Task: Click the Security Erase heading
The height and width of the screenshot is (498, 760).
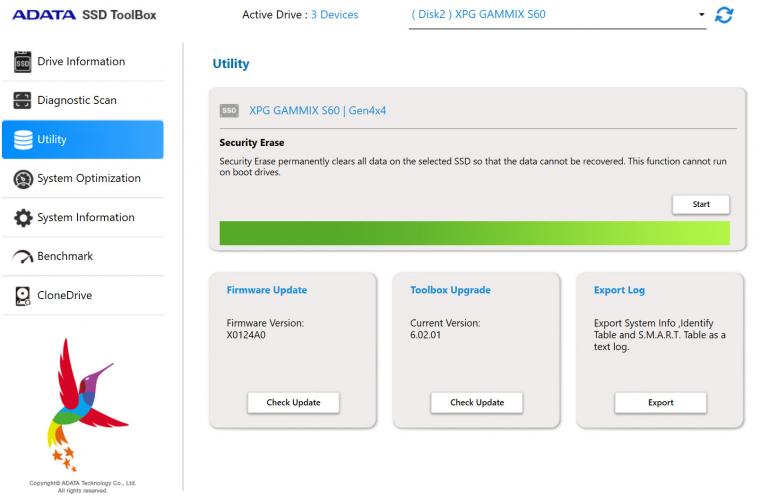Action: [x=252, y=143]
